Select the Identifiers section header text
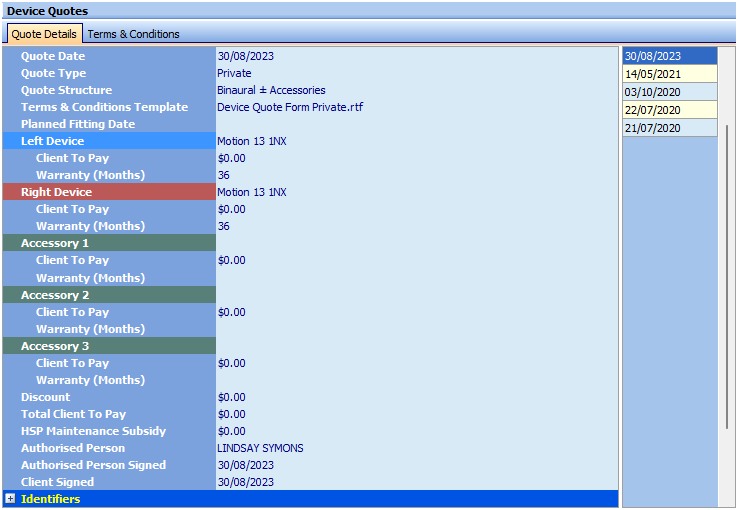Viewport: 738px width, 510px height. (50, 499)
